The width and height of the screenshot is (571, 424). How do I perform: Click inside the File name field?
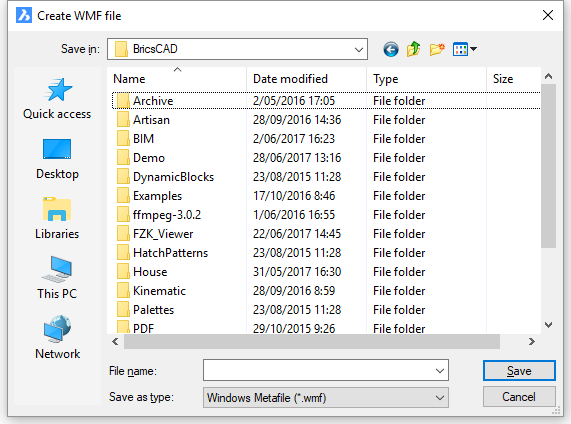318,371
